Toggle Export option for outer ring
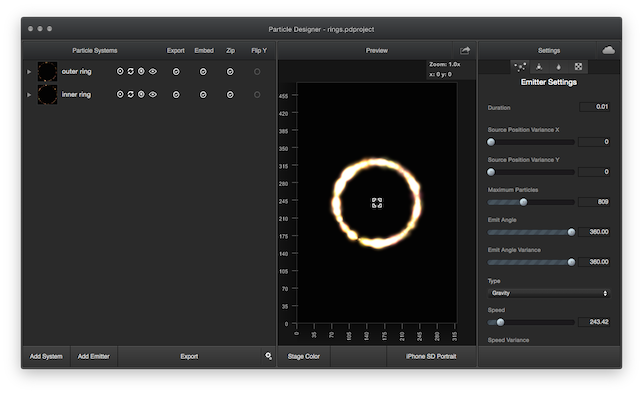This screenshot has width=643, height=394. tap(176, 72)
